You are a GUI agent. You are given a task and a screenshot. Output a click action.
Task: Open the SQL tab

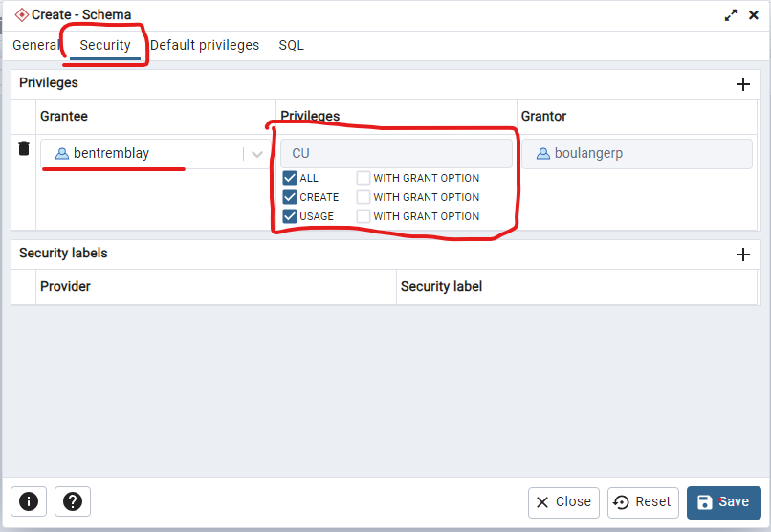pos(292,45)
